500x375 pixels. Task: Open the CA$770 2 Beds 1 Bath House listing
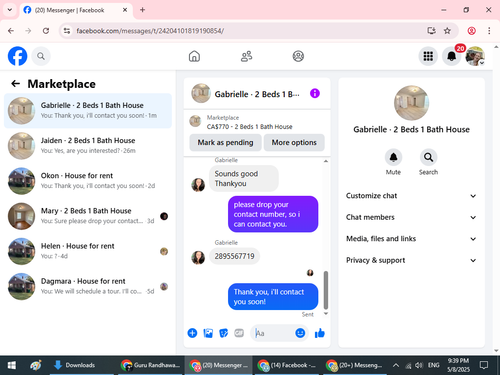click(x=249, y=127)
